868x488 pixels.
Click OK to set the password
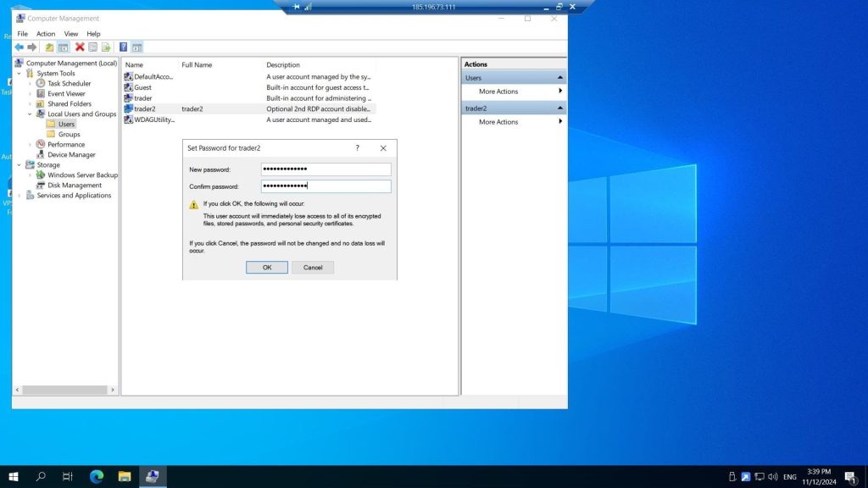point(267,267)
